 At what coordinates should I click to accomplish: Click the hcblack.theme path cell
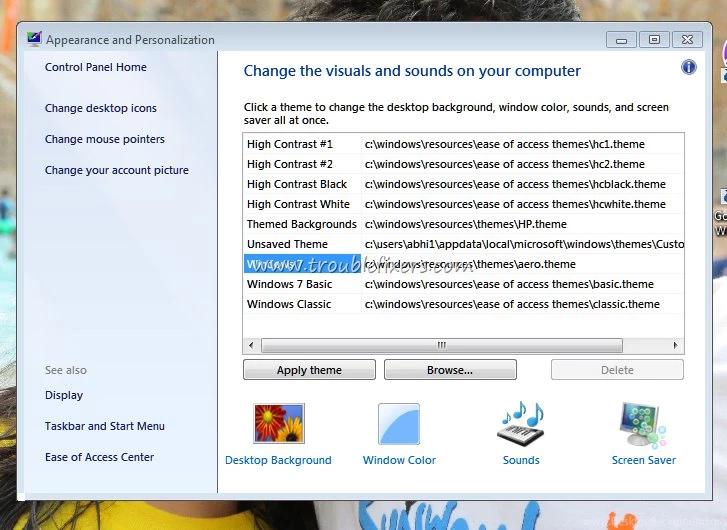click(515, 184)
